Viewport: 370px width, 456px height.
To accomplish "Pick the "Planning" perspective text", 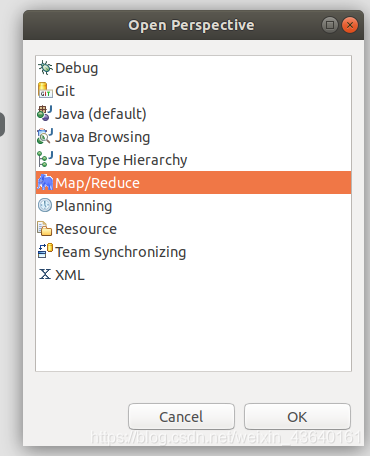I will tap(83, 206).
